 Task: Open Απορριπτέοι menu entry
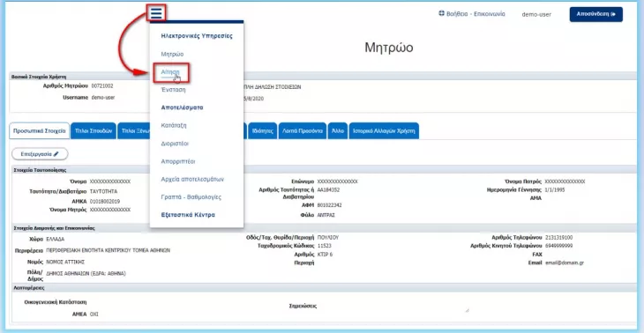tap(177, 161)
